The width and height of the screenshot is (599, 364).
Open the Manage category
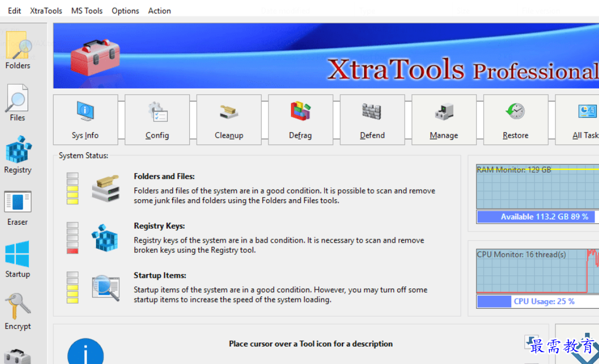pyautogui.click(x=444, y=120)
